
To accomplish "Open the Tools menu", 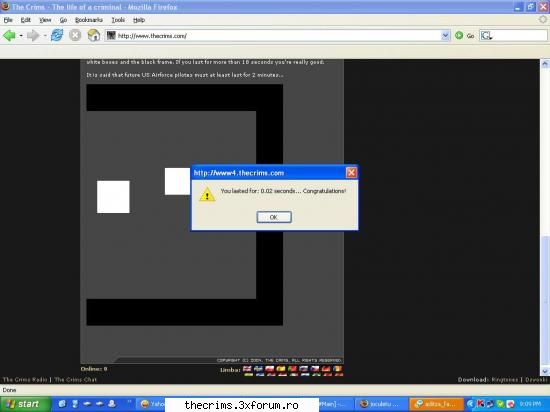I will (x=118, y=20).
